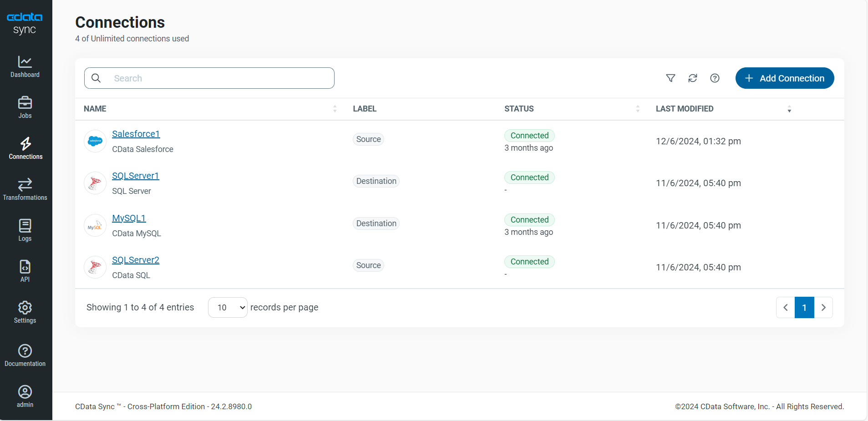
Task: Open the admin user menu
Action: [25, 396]
